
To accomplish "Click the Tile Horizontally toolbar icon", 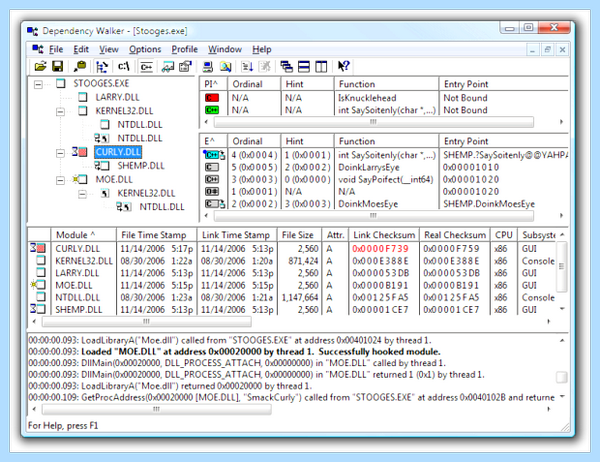I will pos(304,67).
